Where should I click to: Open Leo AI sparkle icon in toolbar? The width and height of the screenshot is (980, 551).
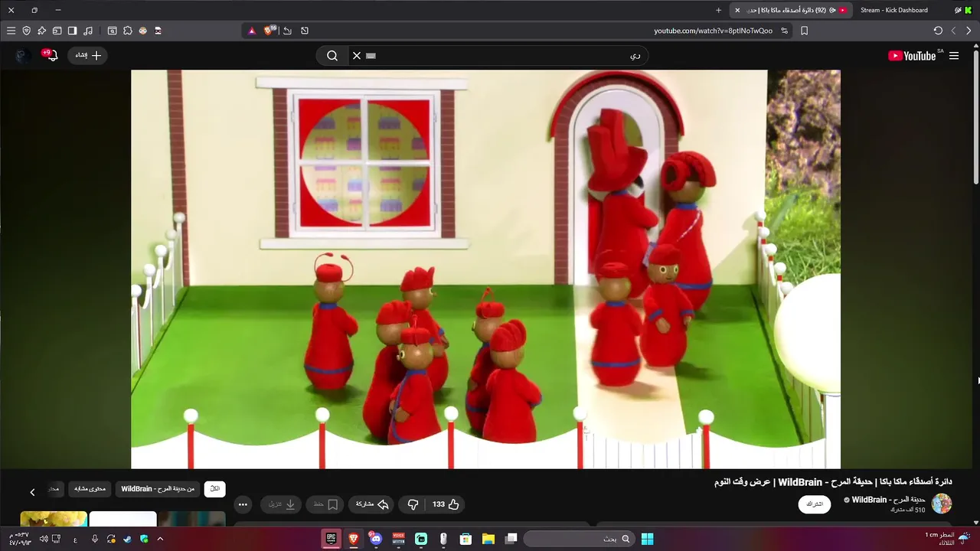click(x=41, y=31)
